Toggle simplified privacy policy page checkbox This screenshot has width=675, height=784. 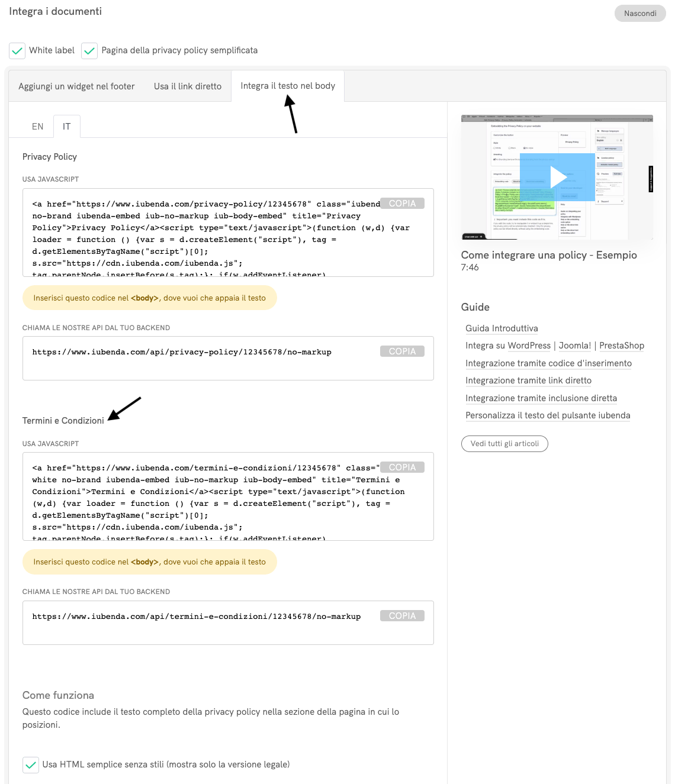89,51
